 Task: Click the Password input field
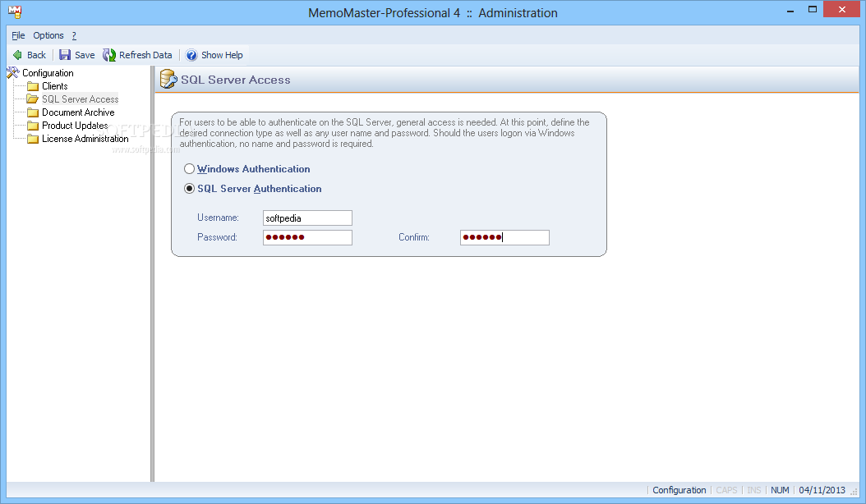[307, 237]
